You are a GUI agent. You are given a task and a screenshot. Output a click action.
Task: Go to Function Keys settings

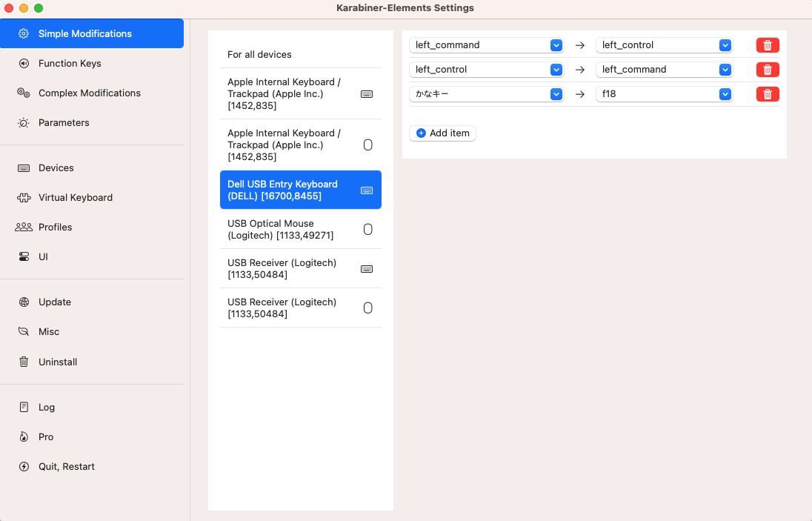click(92, 63)
